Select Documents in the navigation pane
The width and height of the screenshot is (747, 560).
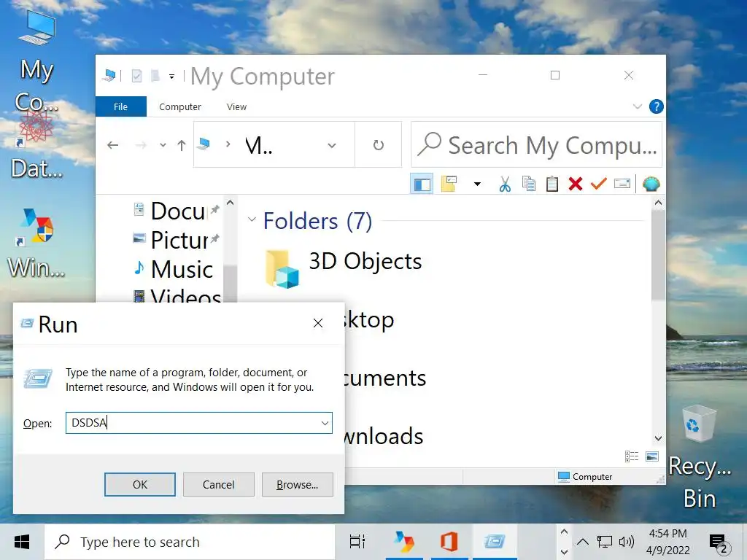click(x=175, y=211)
